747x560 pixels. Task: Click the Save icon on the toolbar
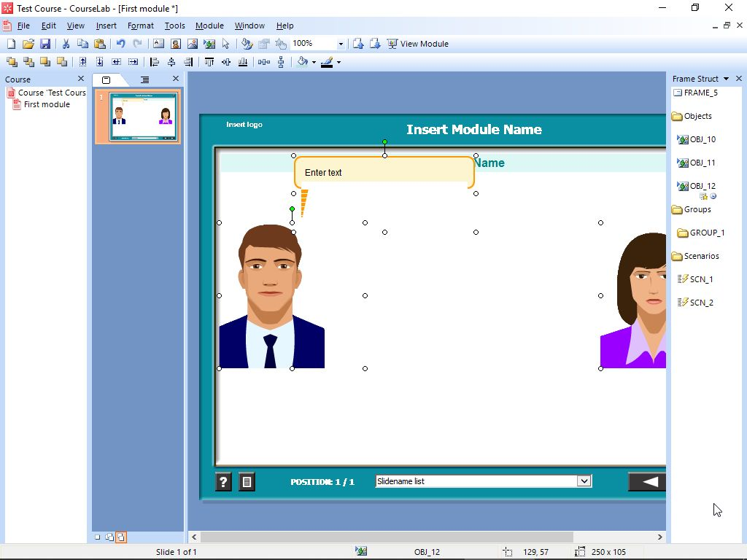(46, 44)
